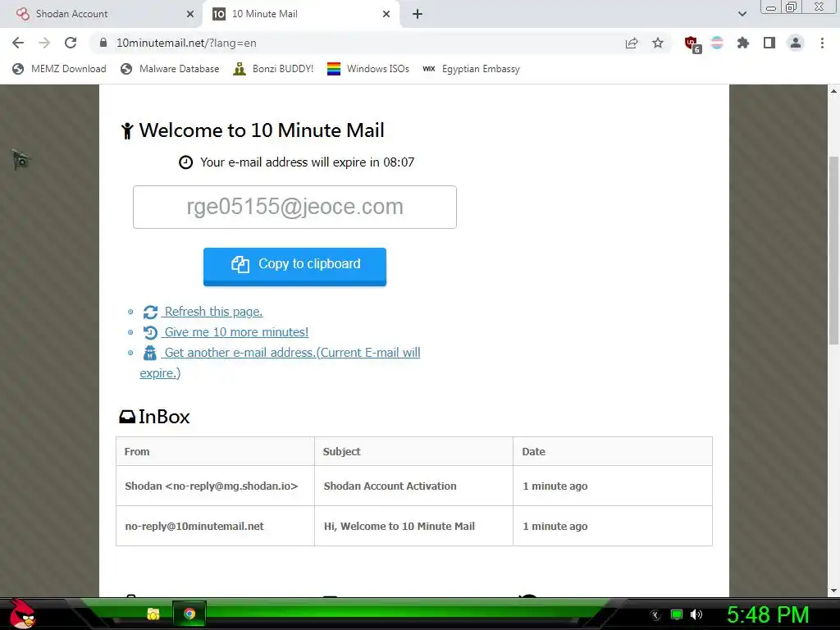The width and height of the screenshot is (840, 630).
Task: Click the Refresh this page link
Action: [213, 311]
